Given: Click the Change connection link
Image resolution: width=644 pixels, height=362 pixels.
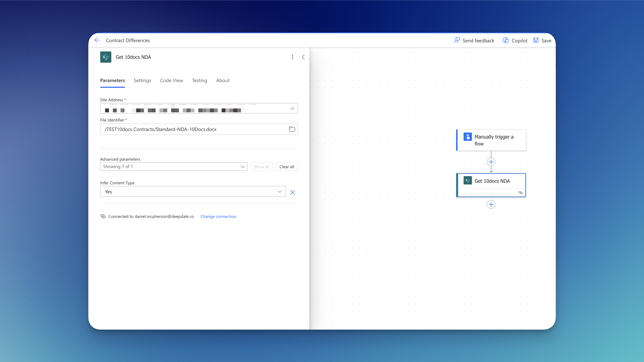Looking at the screenshot, I should 218,217.
